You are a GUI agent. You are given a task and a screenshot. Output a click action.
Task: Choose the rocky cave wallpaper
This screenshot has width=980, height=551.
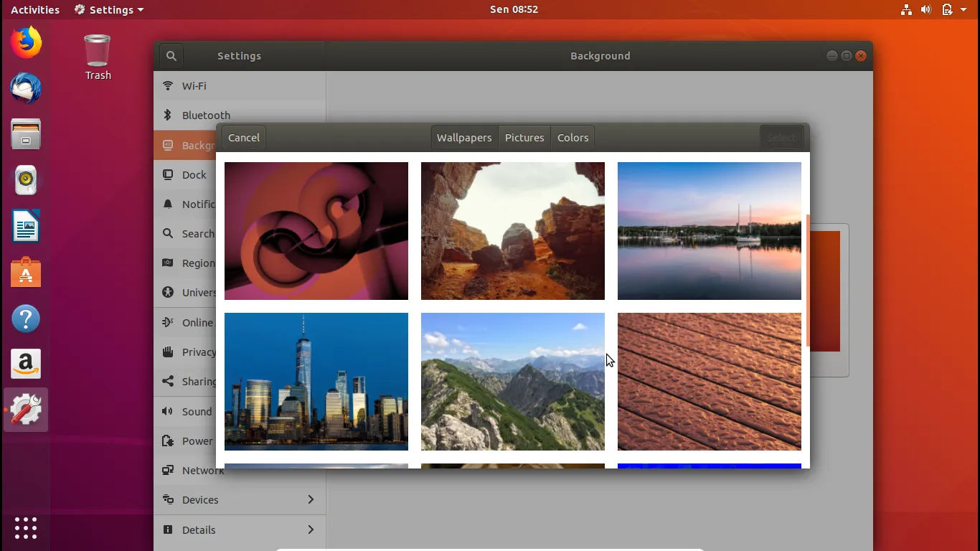point(513,231)
